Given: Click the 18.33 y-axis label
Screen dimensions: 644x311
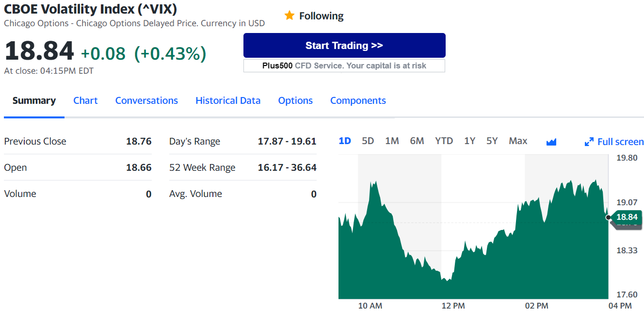Looking at the screenshot, I should 627,250.
